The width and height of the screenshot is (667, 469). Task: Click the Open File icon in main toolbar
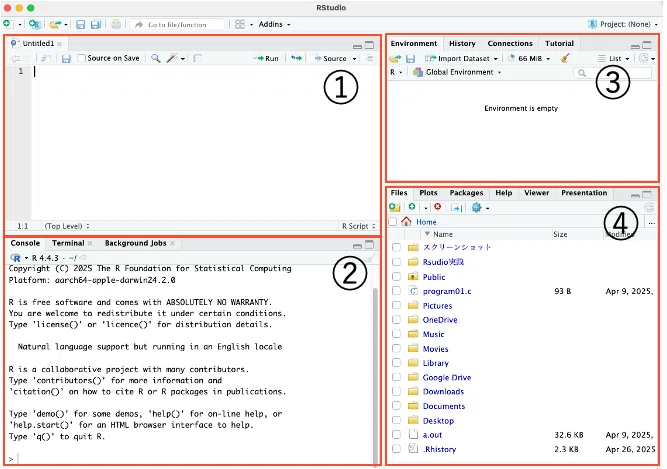[54, 25]
